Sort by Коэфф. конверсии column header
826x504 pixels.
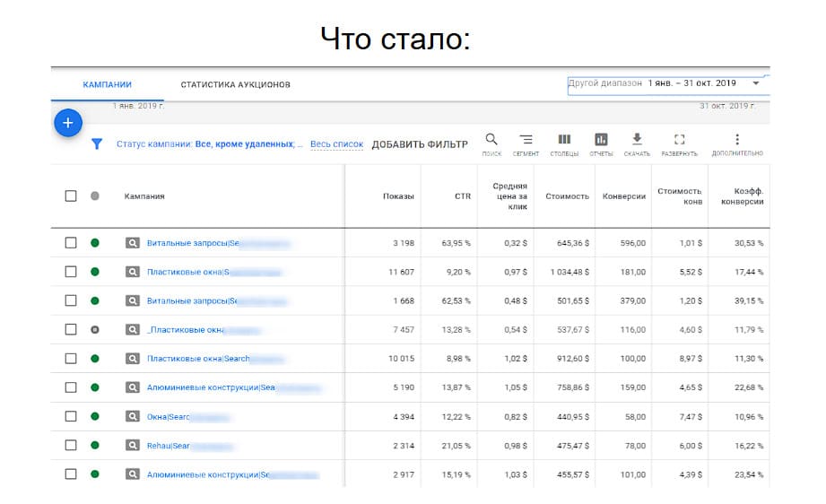[743, 196]
